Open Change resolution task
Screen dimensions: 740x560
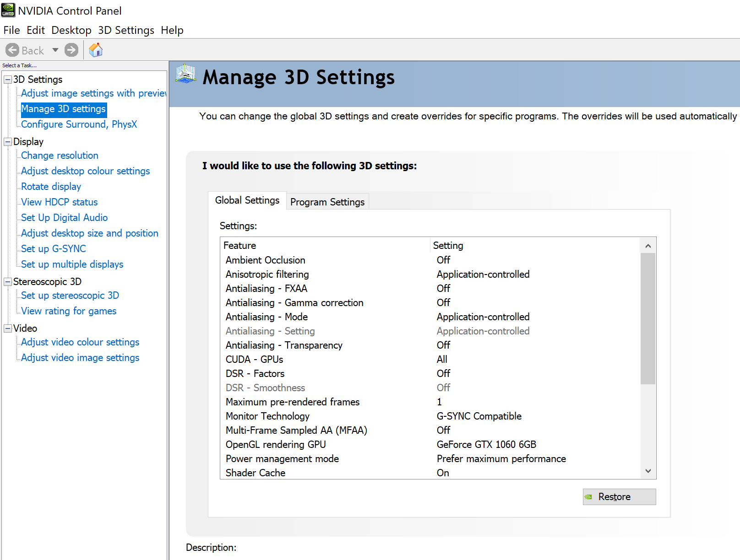coord(60,156)
